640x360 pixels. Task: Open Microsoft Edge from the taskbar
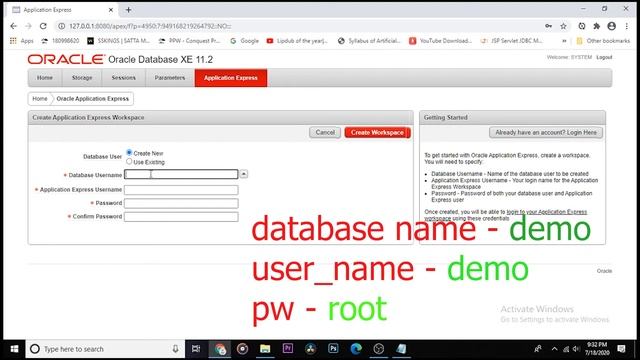(356, 349)
